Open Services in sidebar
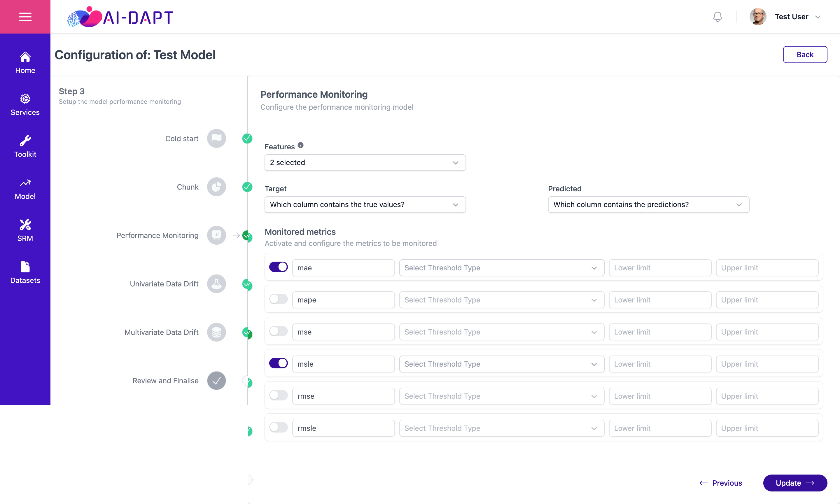Screen dimensions: 840x504 click(25, 105)
